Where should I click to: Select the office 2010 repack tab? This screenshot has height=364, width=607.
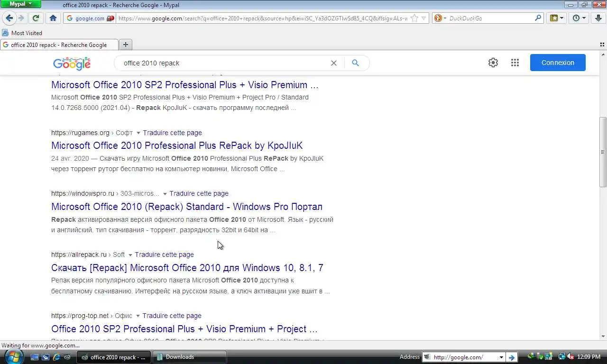coord(58,45)
